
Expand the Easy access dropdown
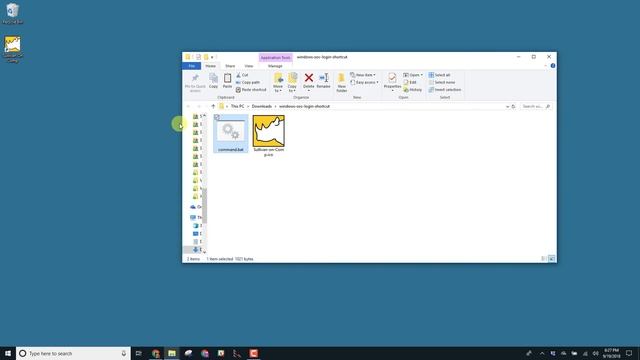click(364, 82)
